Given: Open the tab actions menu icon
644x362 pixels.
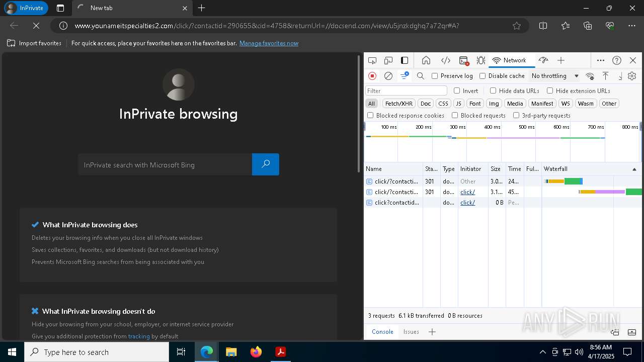Looking at the screenshot, I should click(60, 8).
